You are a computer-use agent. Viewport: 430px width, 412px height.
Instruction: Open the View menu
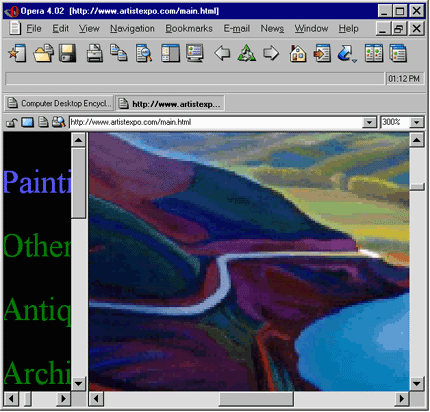tap(89, 29)
